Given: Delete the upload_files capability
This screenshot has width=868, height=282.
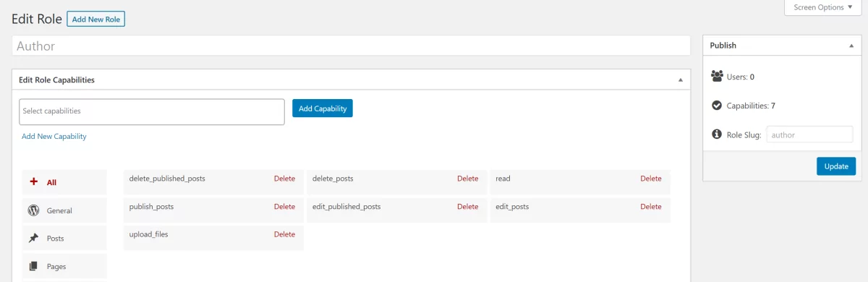Looking at the screenshot, I should point(284,234).
